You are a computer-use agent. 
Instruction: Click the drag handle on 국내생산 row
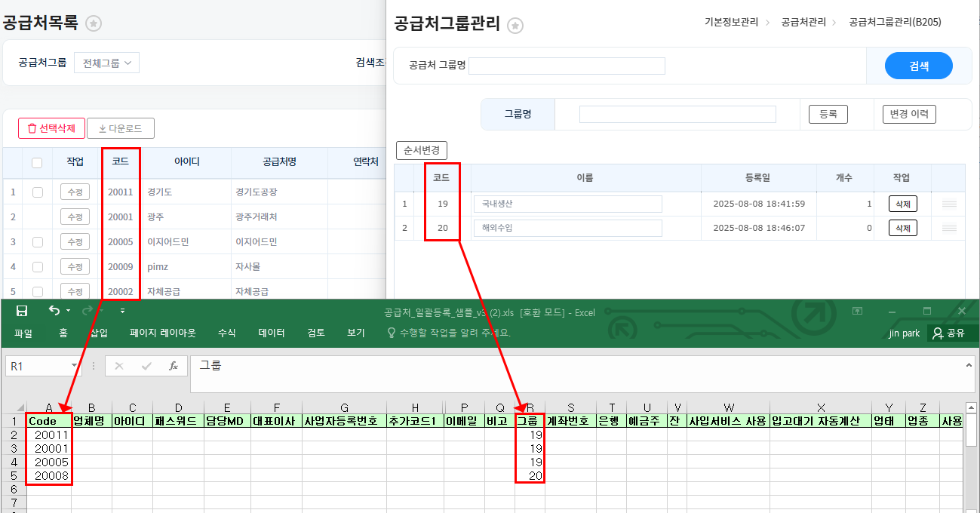(x=949, y=204)
